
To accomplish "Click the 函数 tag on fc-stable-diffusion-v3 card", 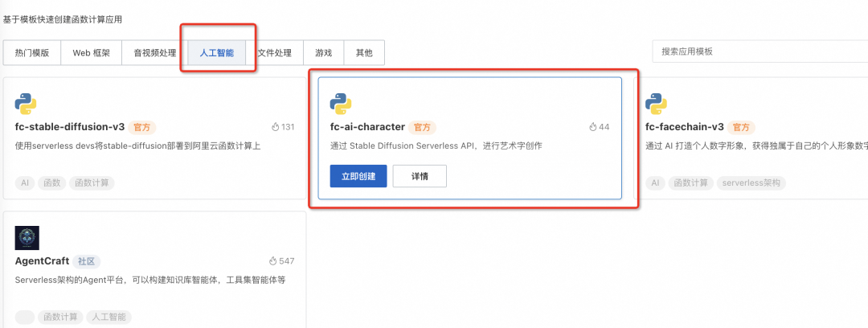I will [51, 182].
